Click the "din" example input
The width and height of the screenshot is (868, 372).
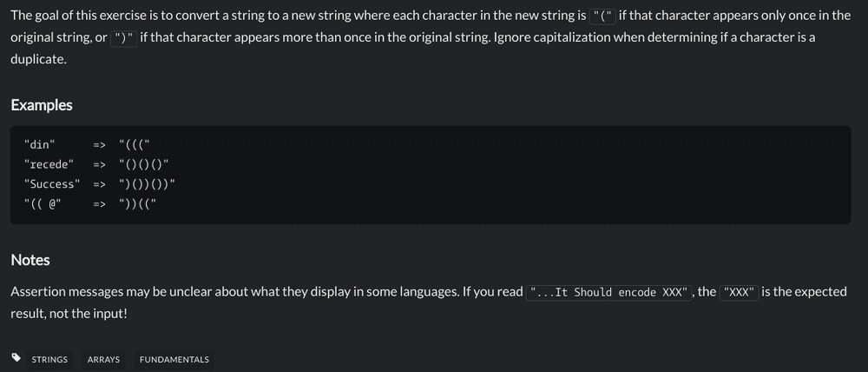[x=40, y=145]
